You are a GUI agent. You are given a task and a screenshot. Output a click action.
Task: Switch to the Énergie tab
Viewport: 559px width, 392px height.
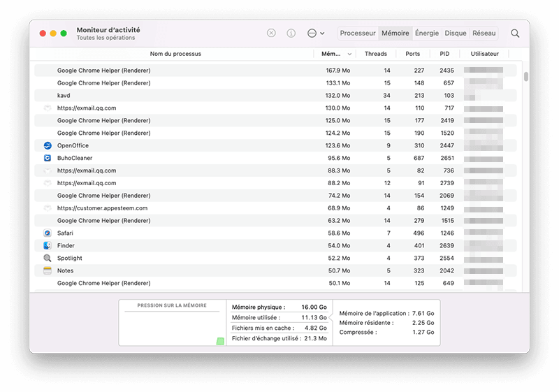427,34
